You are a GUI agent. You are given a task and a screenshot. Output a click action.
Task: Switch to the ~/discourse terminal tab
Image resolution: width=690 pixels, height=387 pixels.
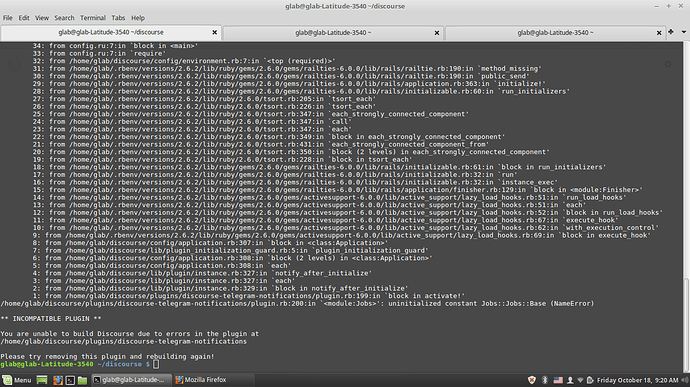pyautogui.click(x=111, y=33)
